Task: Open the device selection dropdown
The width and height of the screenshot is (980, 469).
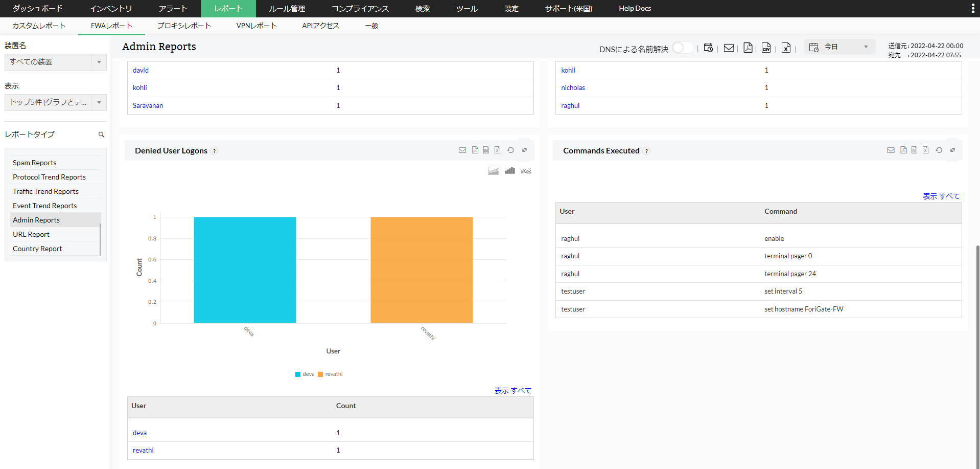Action: point(56,62)
